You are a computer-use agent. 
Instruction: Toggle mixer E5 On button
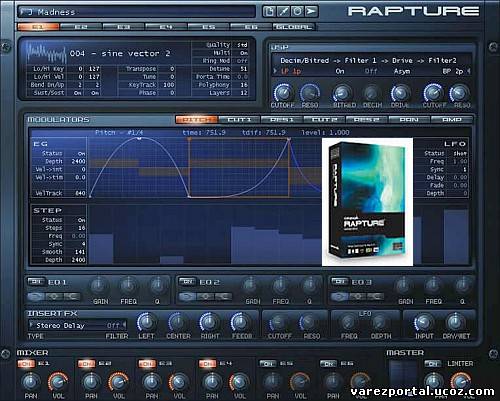point(268,364)
